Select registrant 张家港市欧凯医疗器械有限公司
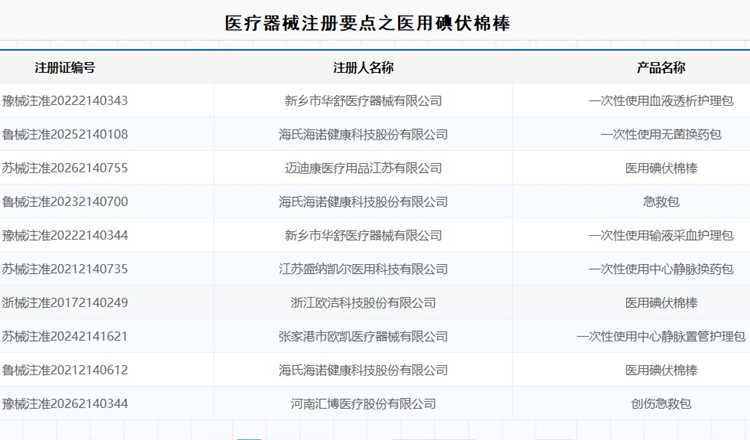The width and height of the screenshot is (750, 440). coord(364,336)
